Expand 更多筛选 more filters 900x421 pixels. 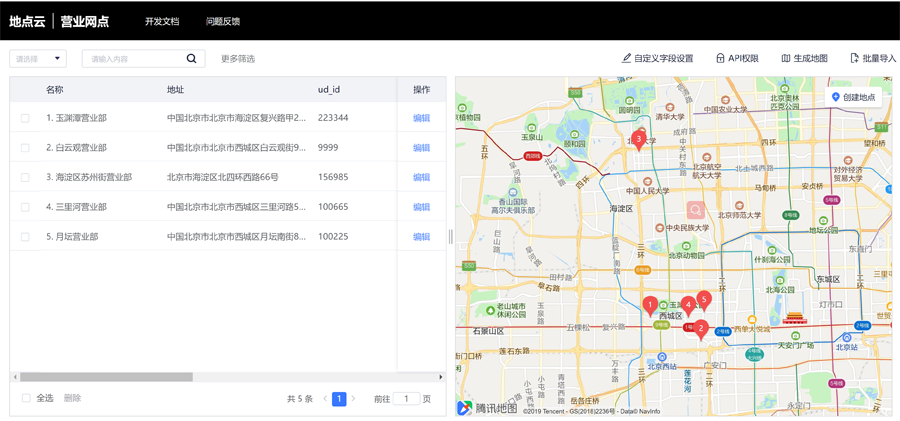(238, 59)
